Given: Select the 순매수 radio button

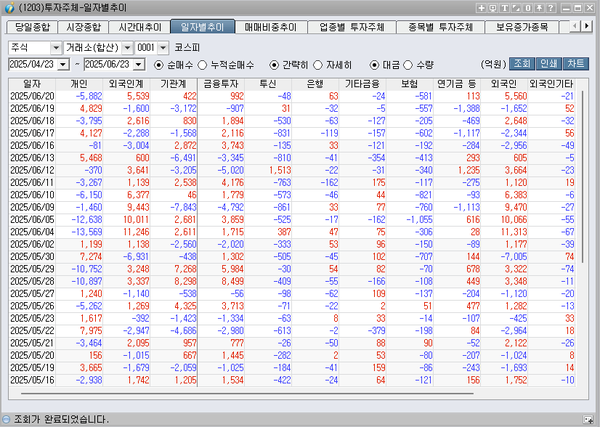Looking at the screenshot, I should tap(158, 65).
